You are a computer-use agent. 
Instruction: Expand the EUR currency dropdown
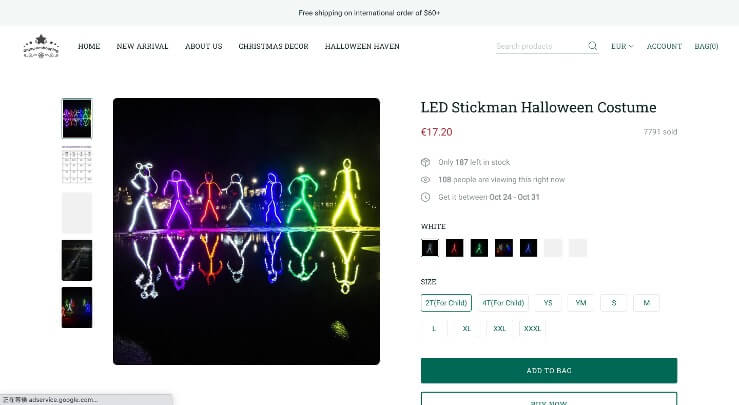point(622,46)
